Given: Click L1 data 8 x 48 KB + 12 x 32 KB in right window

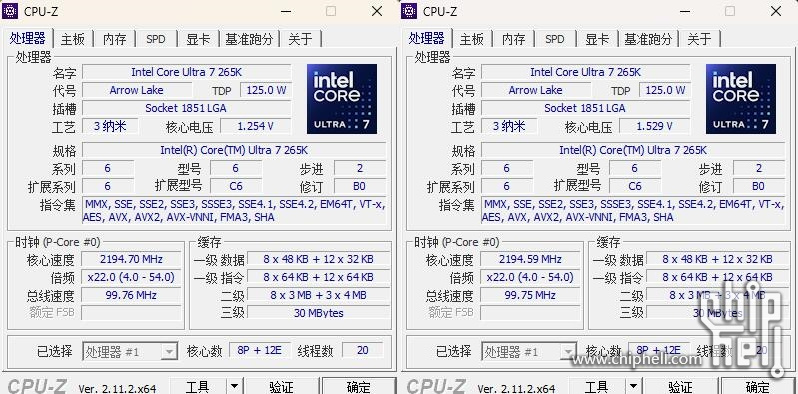Looking at the screenshot, I should click(718, 259).
